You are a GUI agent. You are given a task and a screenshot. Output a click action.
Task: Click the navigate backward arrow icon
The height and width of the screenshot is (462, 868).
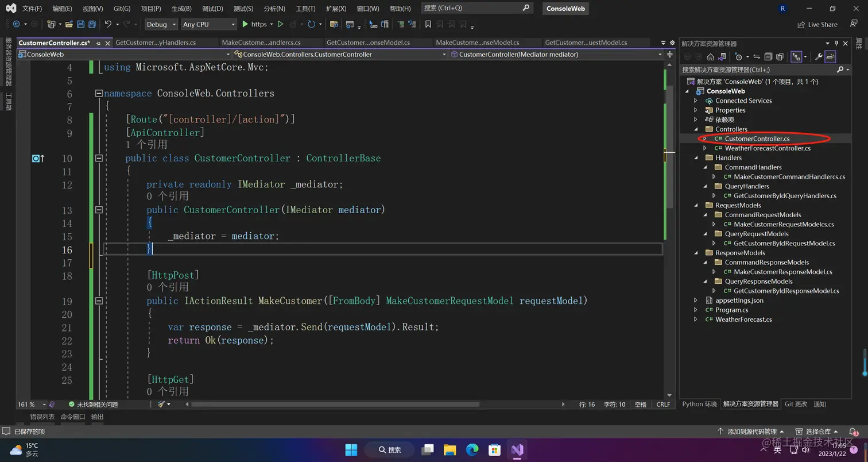tap(16, 24)
